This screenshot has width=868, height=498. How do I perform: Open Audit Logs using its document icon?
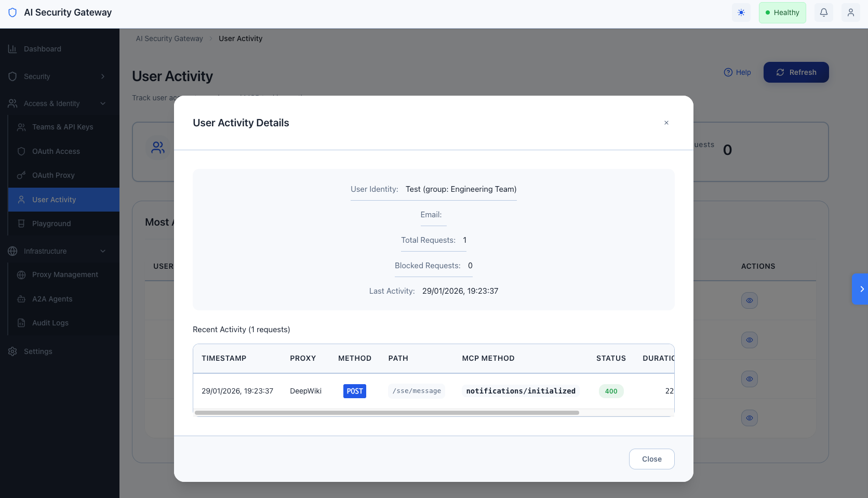[x=21, y=323]
